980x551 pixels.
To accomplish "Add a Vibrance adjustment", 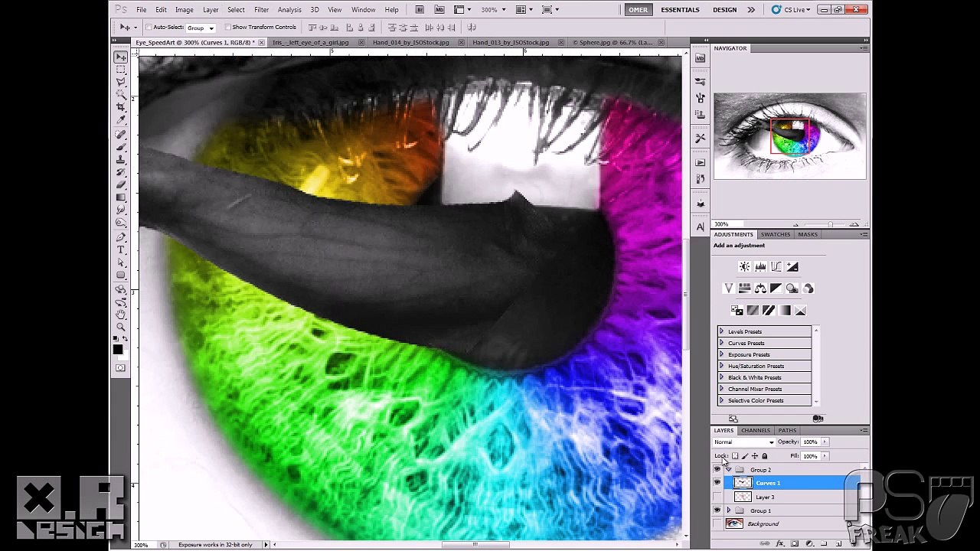I will (x=728, y=289).
